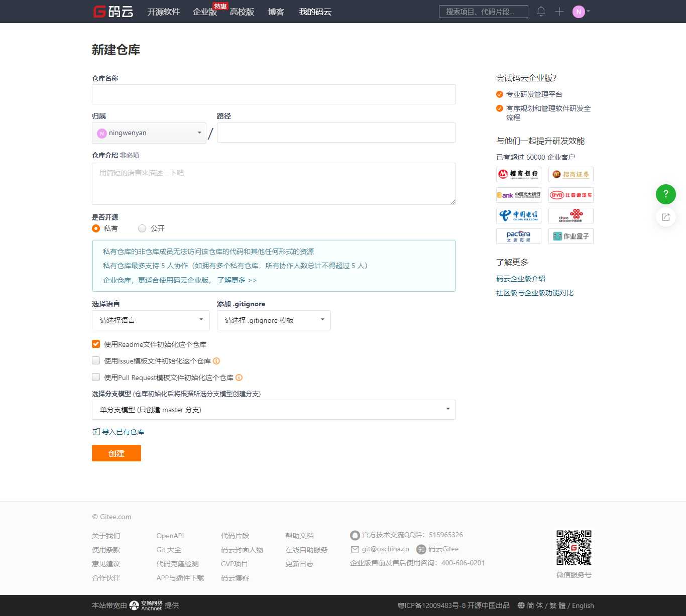Click the 更新日志 footer link
Viewport: 686px width, 616px height.
click(300, 564)
